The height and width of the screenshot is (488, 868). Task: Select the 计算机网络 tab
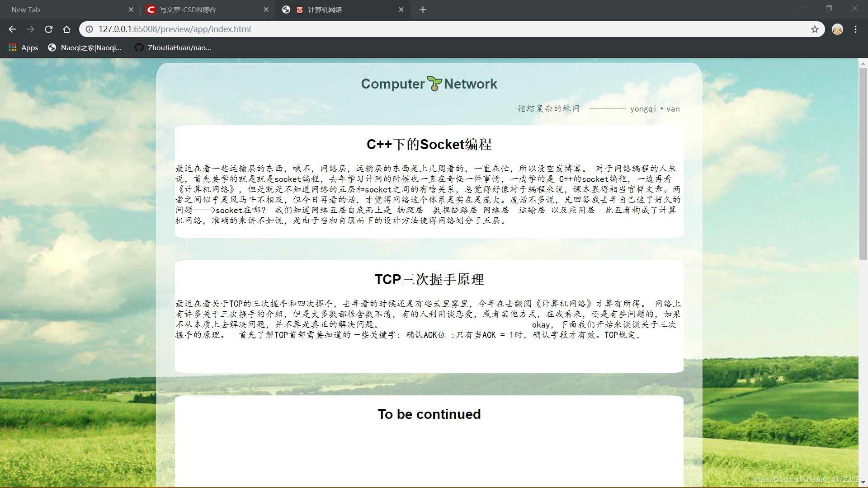tap(343, 9)
